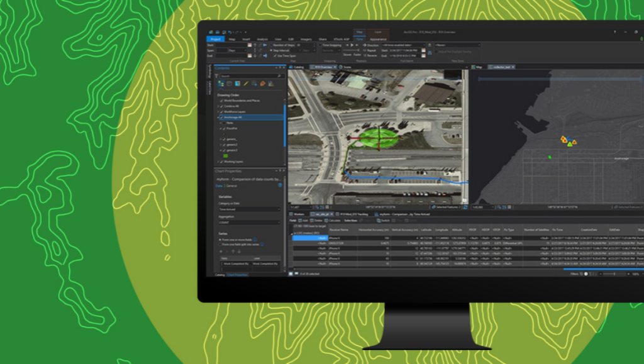Click the Latitude column header
This screenshot has width=644, height=364.
click(x=426, y=230)
